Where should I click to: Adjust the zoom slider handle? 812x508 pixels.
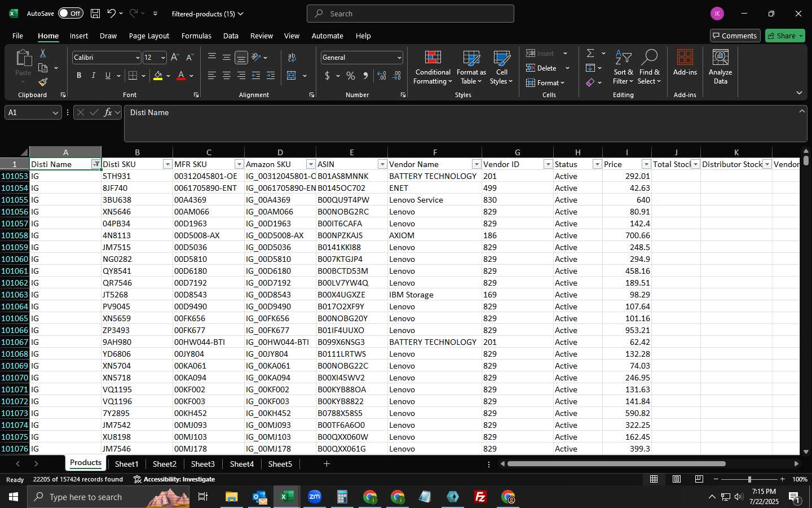point(749,479)
